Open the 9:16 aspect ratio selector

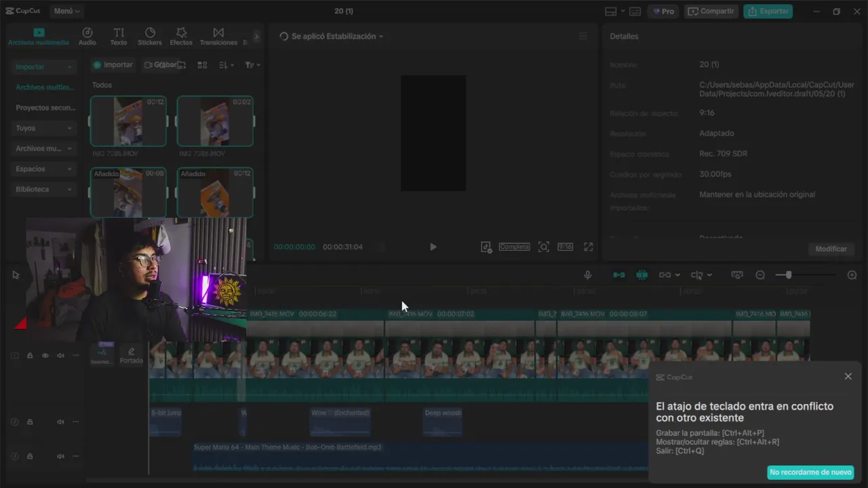[x=566, y=247]
